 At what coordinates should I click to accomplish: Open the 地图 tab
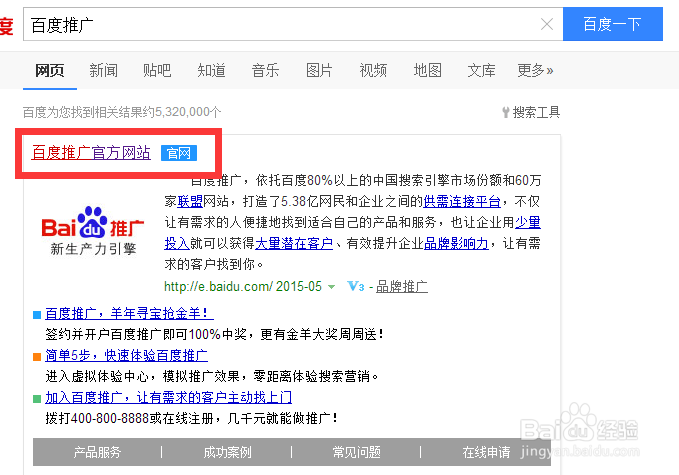coord(427,70)
